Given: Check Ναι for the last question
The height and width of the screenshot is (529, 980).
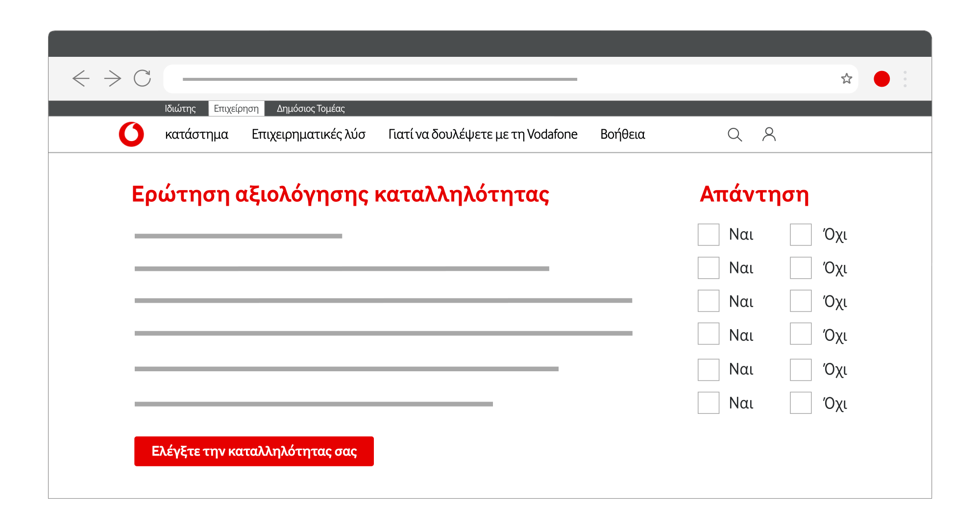Looking at the screenshot, I should point(709,403).
